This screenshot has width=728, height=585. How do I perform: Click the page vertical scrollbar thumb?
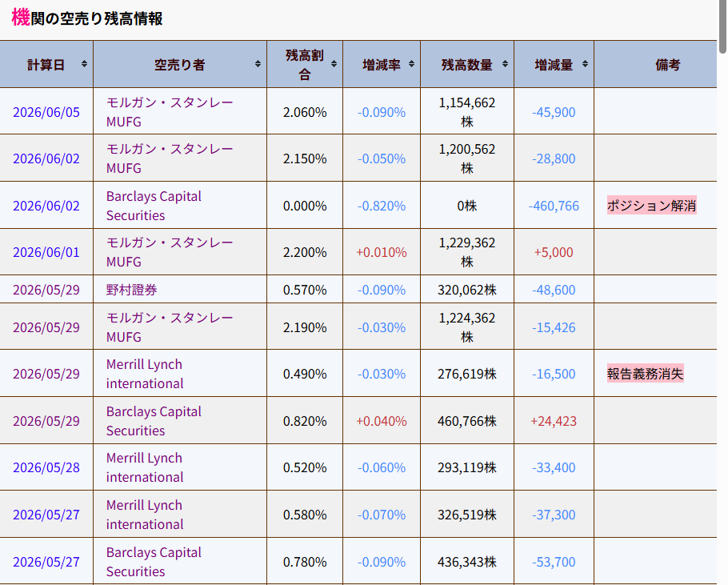pos(722,26)
